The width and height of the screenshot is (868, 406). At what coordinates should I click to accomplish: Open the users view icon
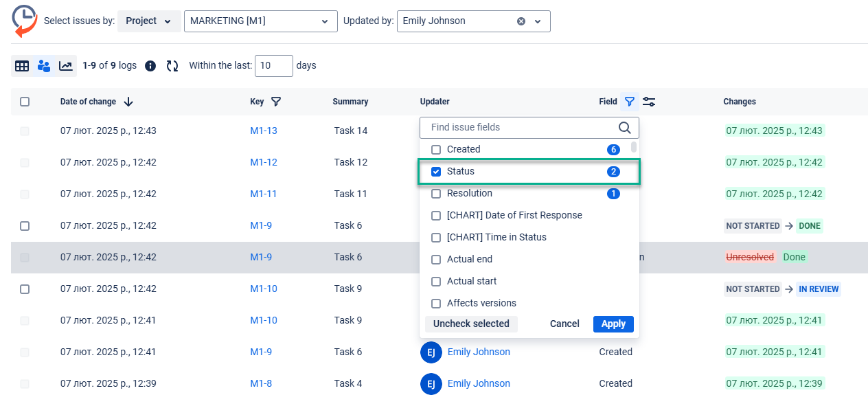44,66
